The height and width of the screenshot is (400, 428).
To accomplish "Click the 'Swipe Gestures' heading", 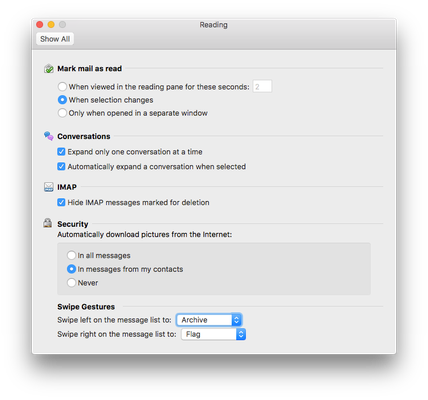I will click(x=86, y=307).
